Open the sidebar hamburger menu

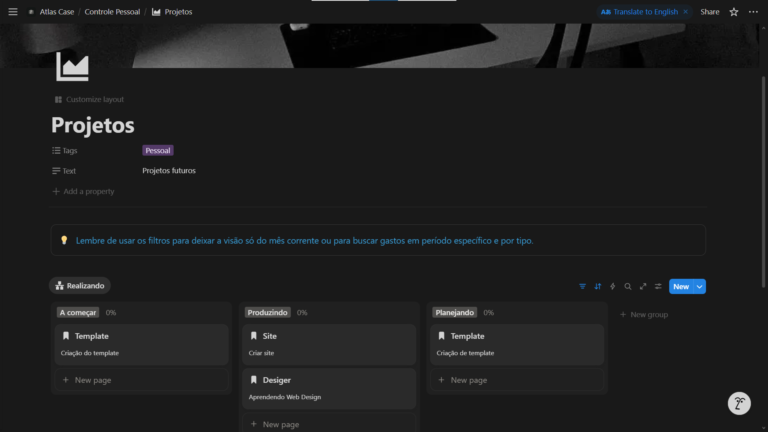13,12
